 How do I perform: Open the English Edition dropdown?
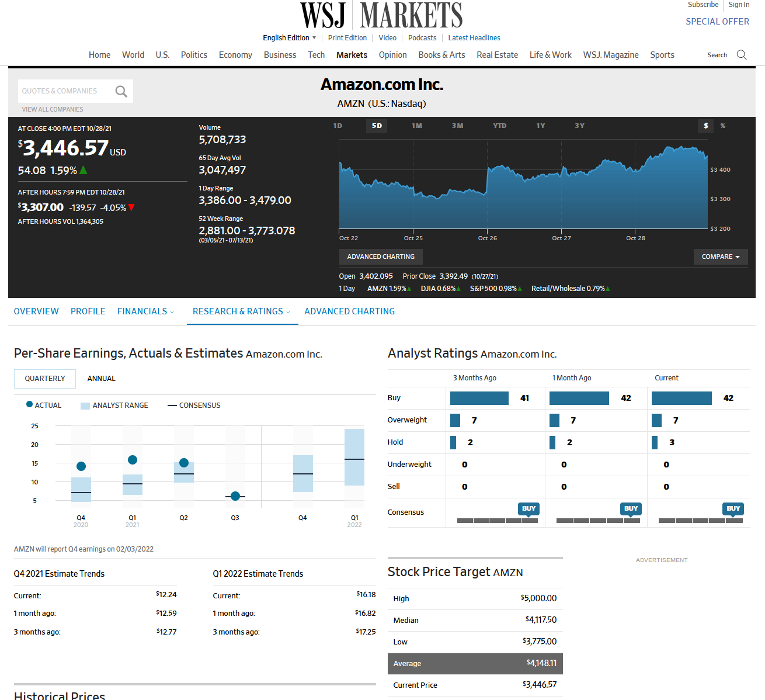289,38
